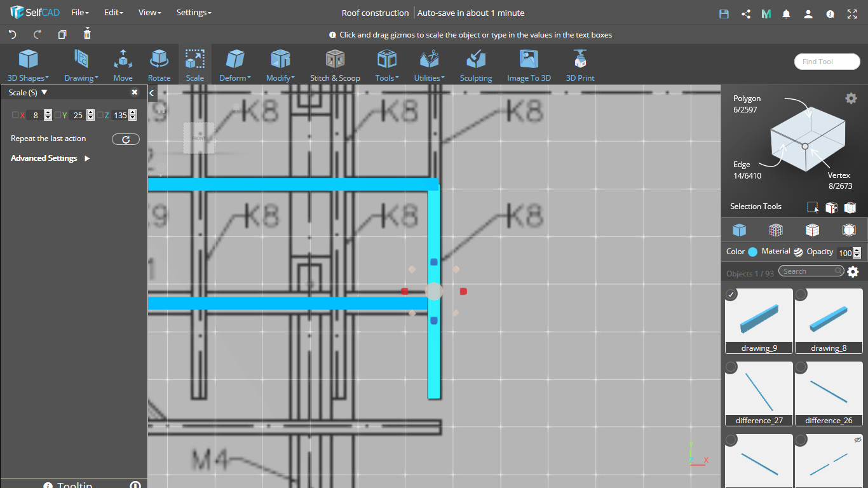
Task: Toggle the tooltip switch at the bottom left
Action: click(x=135, y=485)
